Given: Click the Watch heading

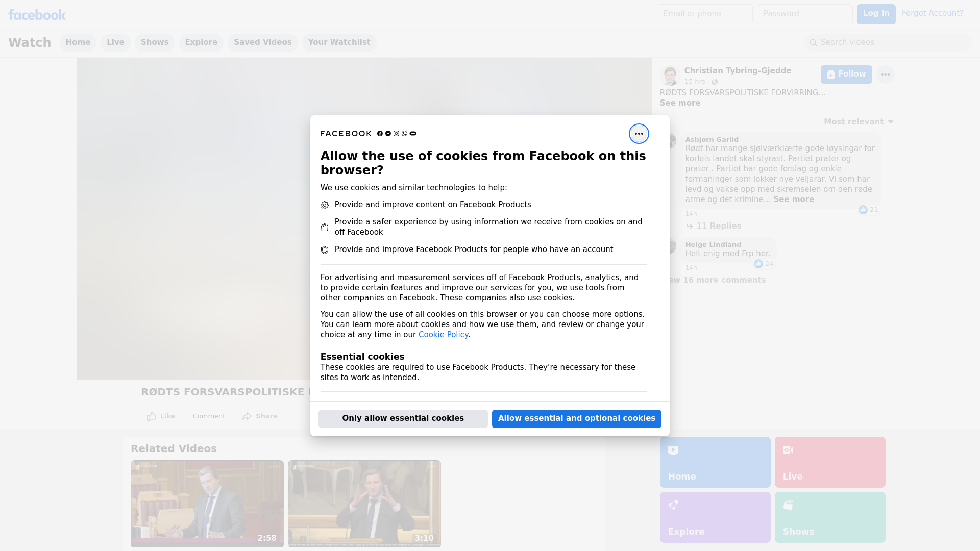Looking at the screenshot, I should 30,43.
